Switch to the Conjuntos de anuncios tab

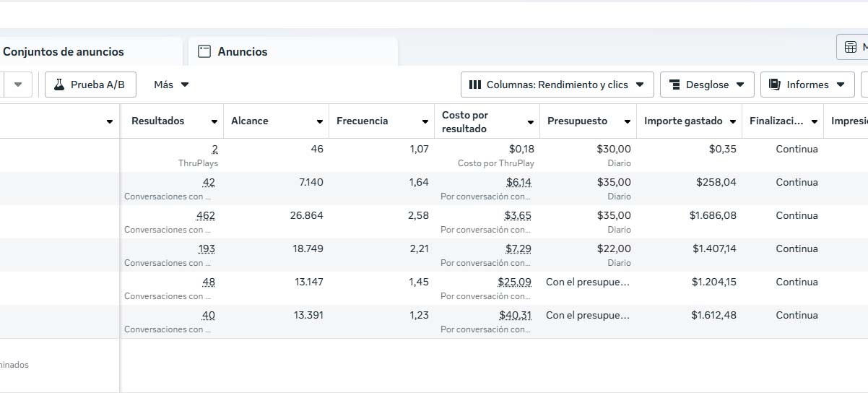64,51
